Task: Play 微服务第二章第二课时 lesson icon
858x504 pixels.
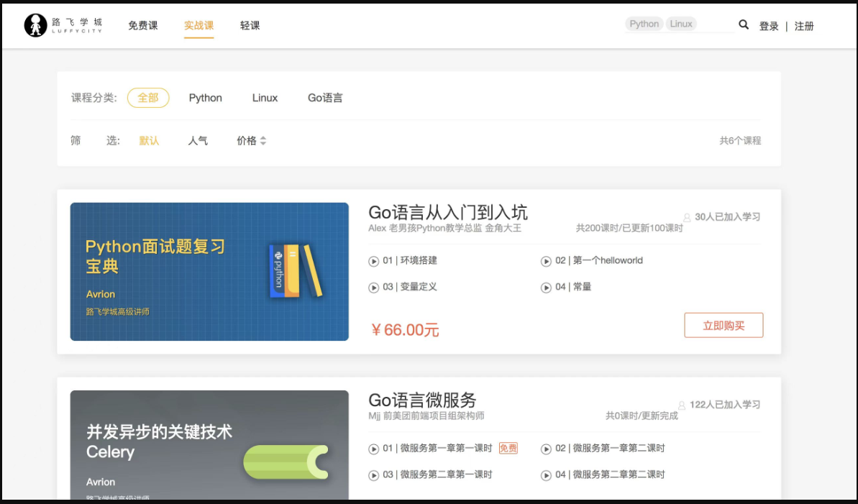Action: tap(546, 475)
